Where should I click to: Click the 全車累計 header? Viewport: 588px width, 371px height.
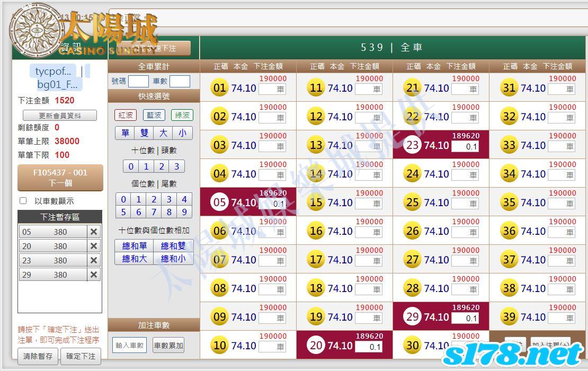pyautogui.click(x=154, y=66)
